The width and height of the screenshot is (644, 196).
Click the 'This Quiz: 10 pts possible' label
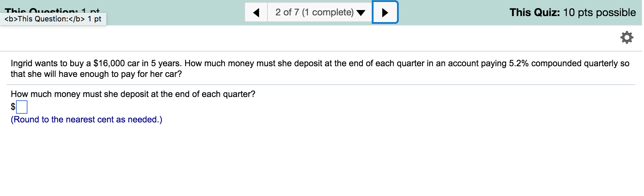point(572,12)
